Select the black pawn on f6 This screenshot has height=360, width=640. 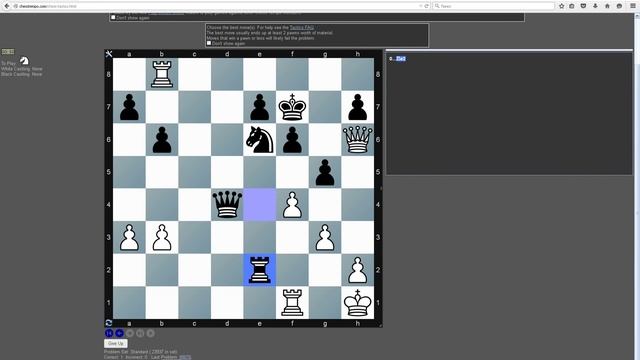tap(292, 140)
